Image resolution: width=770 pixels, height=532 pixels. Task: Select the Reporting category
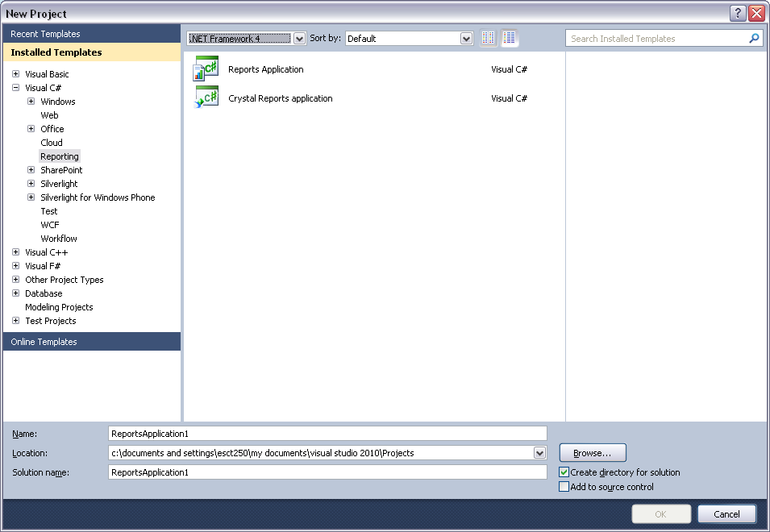[x=60, y=156]
